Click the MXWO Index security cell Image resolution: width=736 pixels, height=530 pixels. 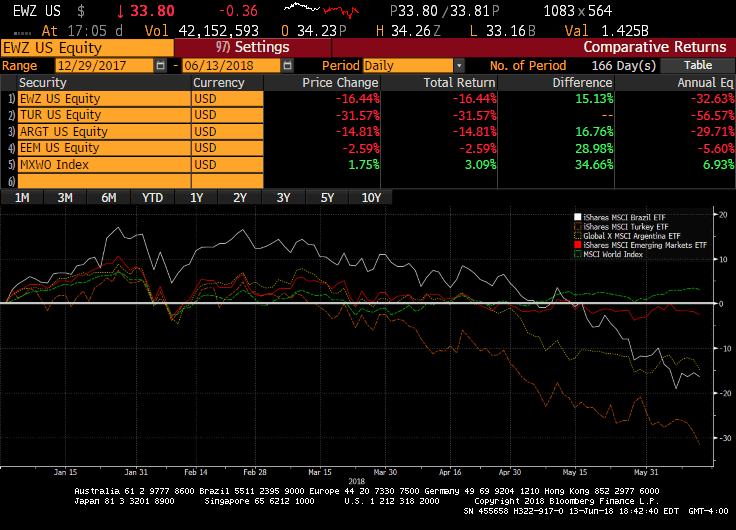click(x=104, y=165)
